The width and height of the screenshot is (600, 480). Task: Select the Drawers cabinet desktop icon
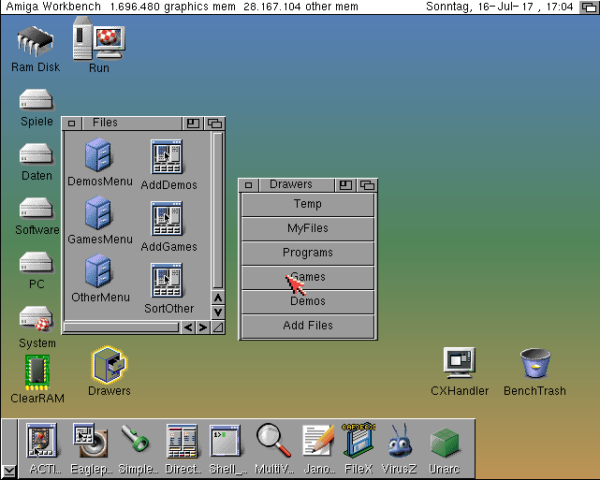(x=109, y=365)
